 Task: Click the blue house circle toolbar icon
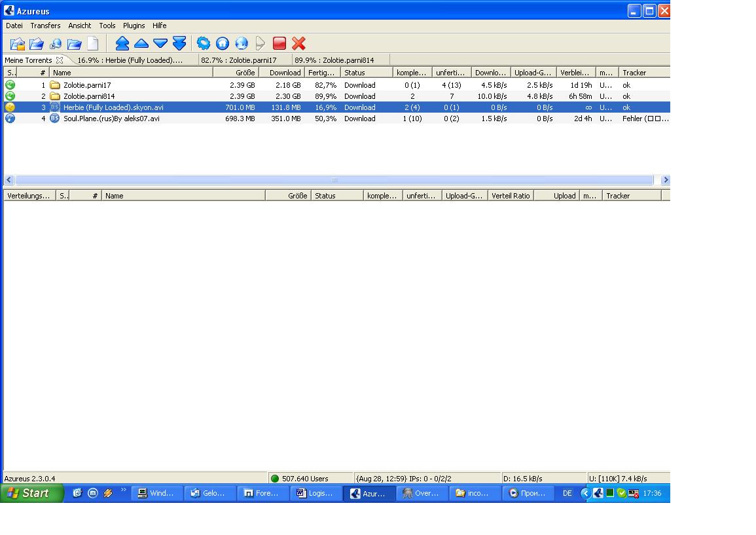tap(223, 43)
